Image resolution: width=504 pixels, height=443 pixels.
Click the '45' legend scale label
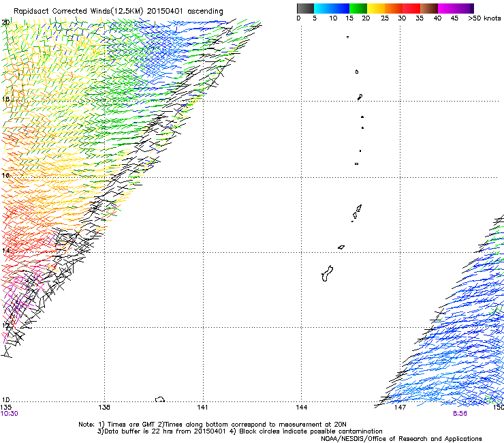[x=454, y=18]
